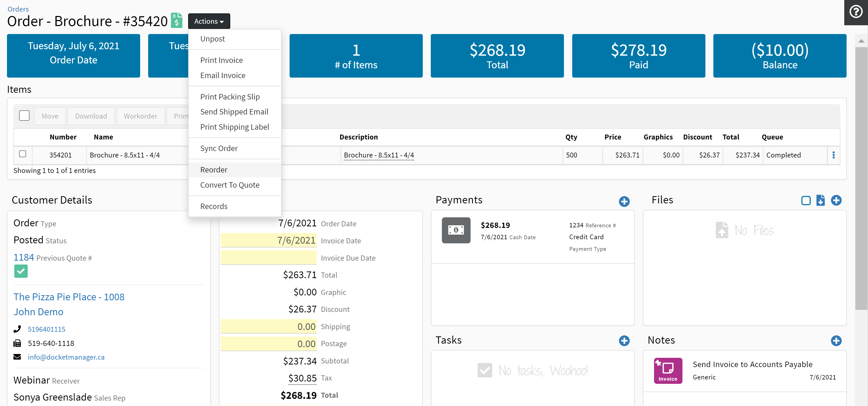Click the green invoice dollar icon
The height and width of the screenshot is (406, 868).
click(177, 21)
